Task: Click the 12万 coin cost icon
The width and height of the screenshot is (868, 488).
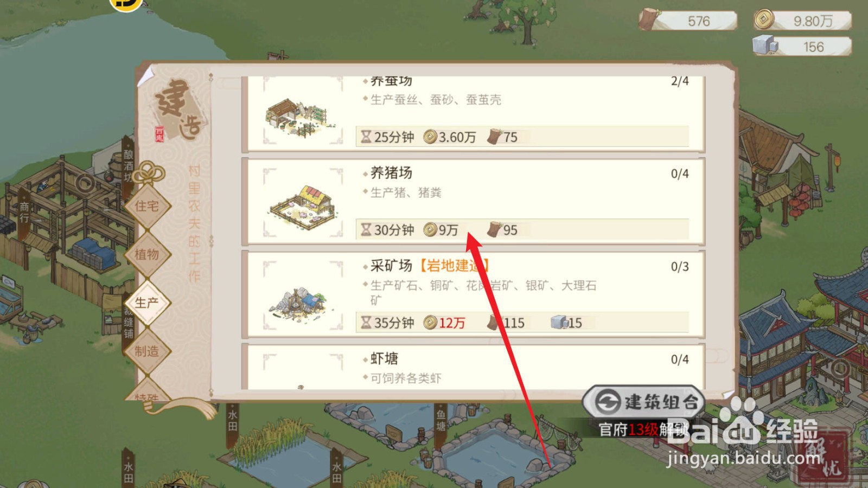Action: coord(430,323)
